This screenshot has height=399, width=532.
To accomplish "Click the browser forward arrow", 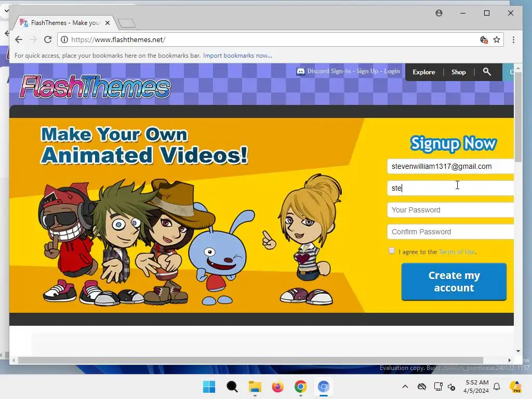I will pyautogui.click(x=33, y=39).
